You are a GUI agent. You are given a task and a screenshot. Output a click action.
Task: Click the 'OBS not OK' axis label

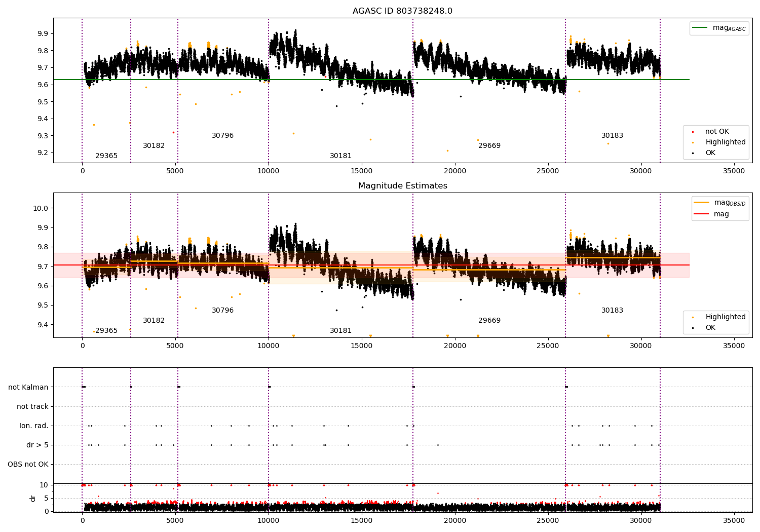click(28, 465)
